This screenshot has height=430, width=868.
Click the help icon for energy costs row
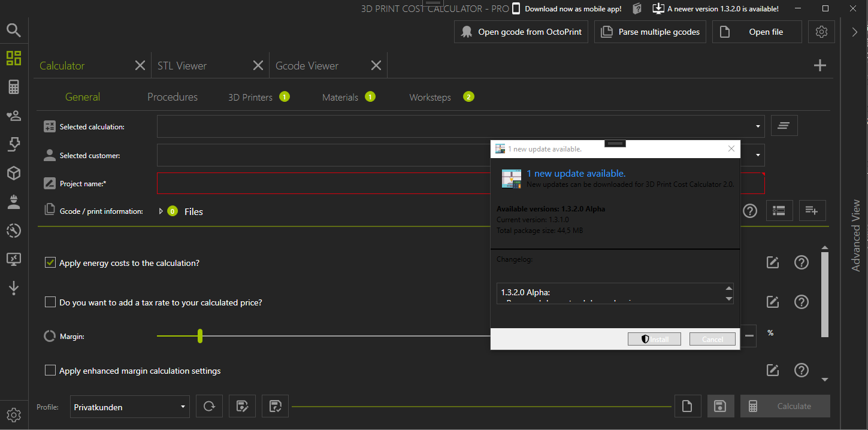click(802, 262)
